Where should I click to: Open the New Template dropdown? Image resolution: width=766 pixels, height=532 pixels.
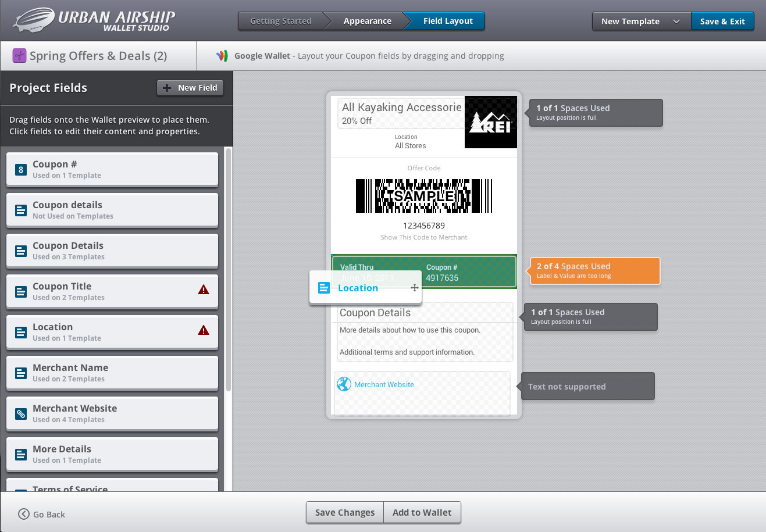642,22
